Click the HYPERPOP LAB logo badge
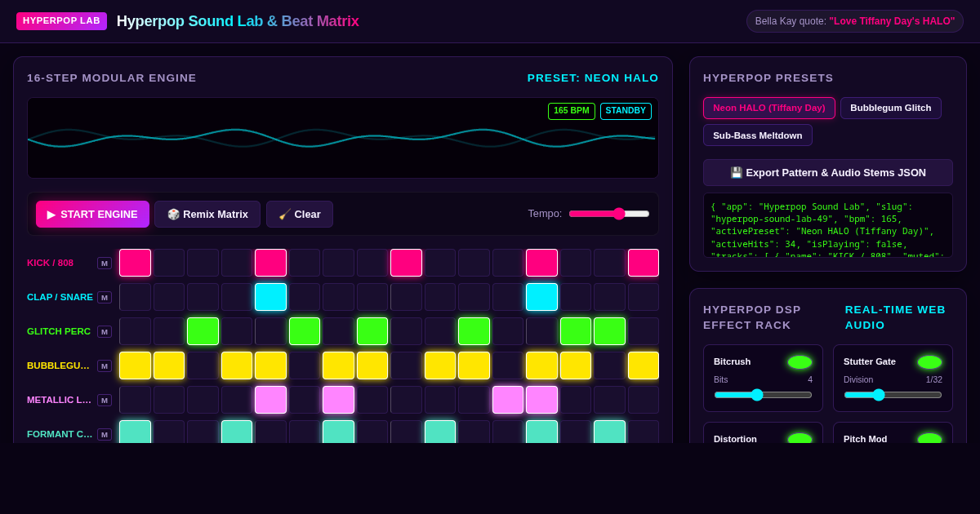Screen dimensions: 980x514 click(x=61, y=21)
